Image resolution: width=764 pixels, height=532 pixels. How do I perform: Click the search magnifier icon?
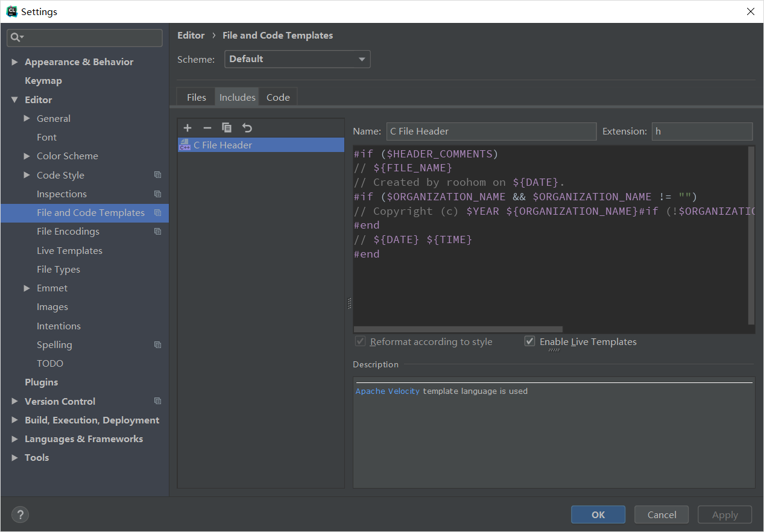16,37
